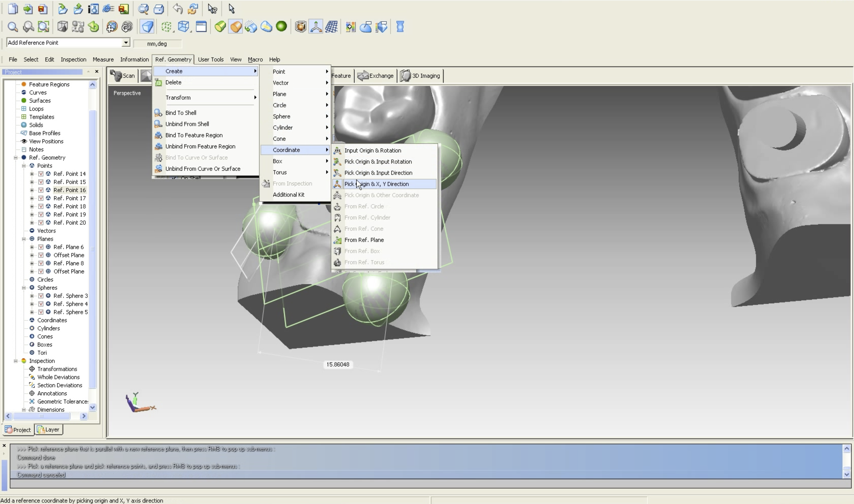This screenshot has width=854, height=504.
Task: Click the green sphere toolbar icon
Action: pos(281,26)
